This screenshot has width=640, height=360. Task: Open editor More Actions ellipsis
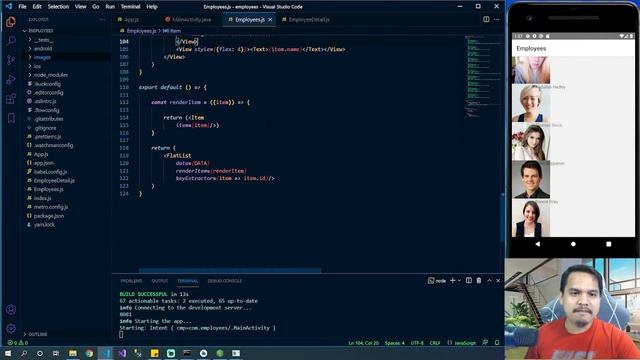(497, 19)
